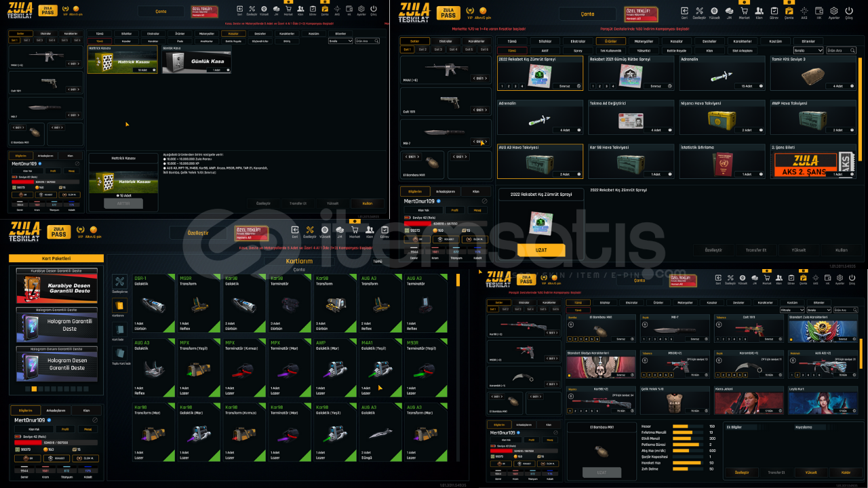
Task: Open Çanta bag icon in the Adrenalin items window
Action: [x=789, y=12]
